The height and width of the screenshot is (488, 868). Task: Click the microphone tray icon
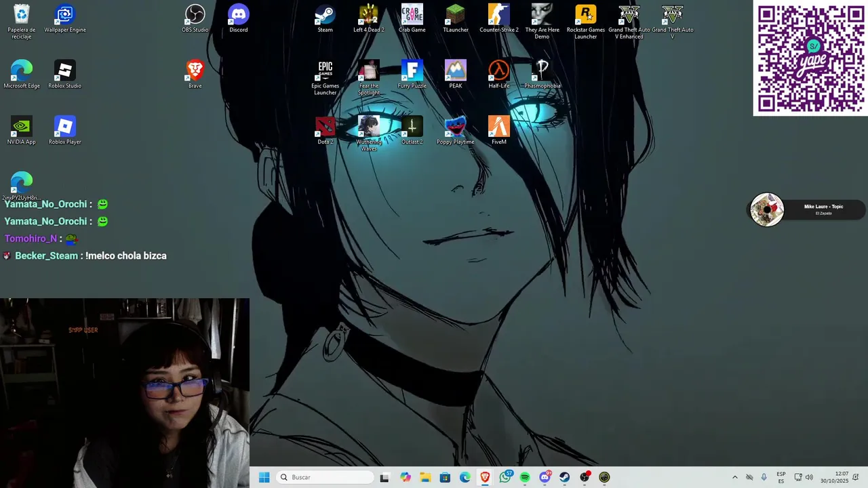(x=764, y=477)
